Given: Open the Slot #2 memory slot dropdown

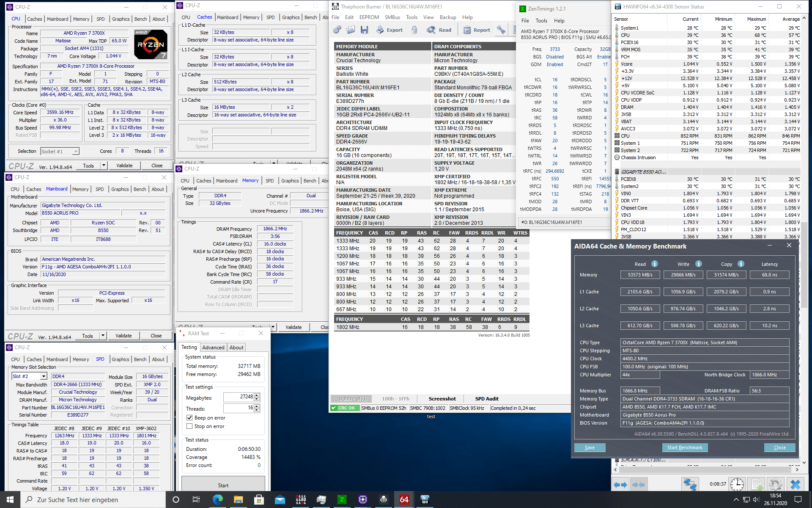Looking at the screenshot, I should point(44,376).
